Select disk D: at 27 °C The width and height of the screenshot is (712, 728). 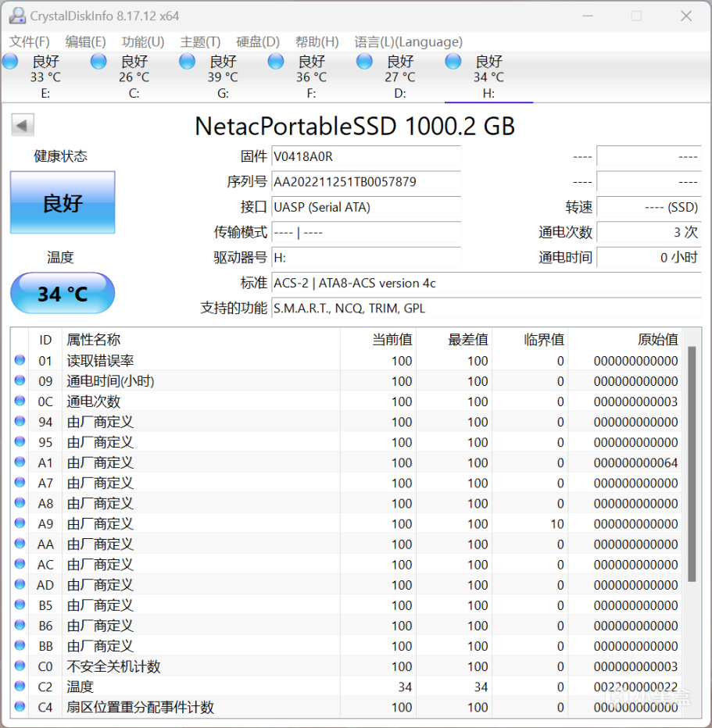400,77
